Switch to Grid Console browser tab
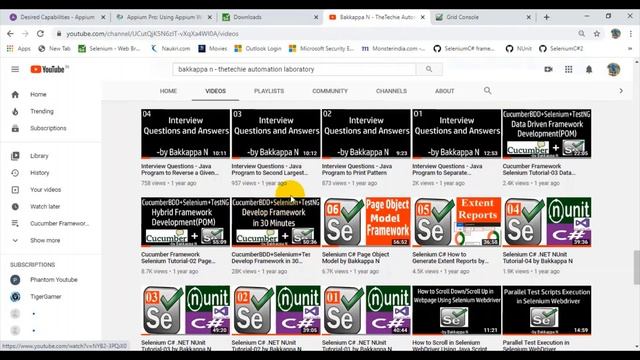The height and width of the screenshot is (360, 640). tap(482, 17)
